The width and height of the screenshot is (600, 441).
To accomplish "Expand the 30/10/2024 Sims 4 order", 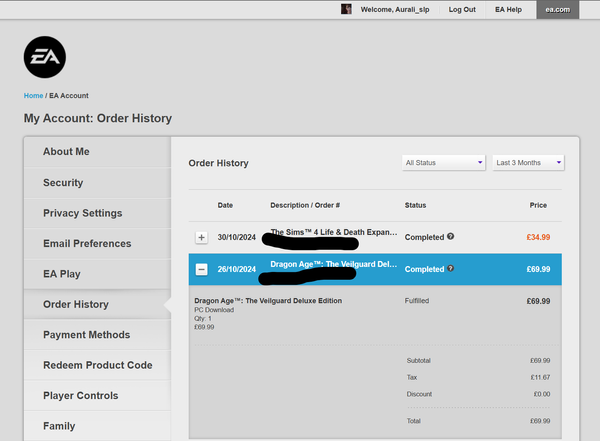I will 201,237.
